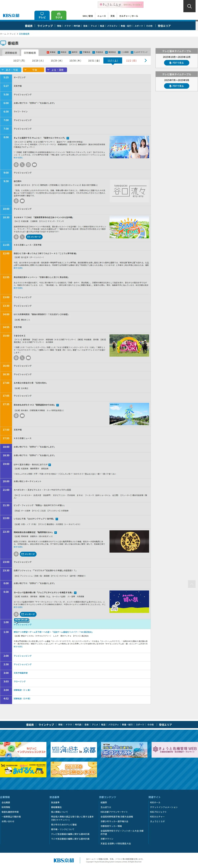Open YouTube icon for うまDOKI
Image resolution: width=198 pixels, height=868 pixels.
pyautogui.click(x=28, y=358)
